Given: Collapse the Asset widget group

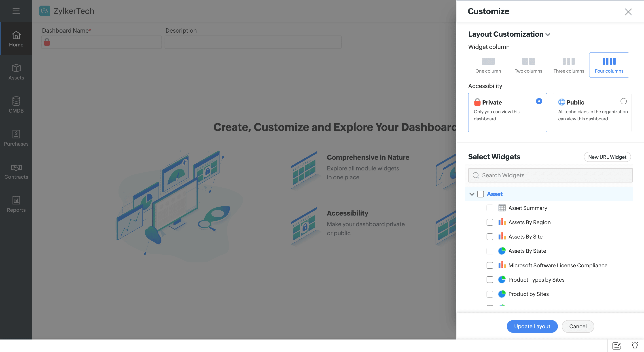Looking at the screenshot, I should (472, 194).
